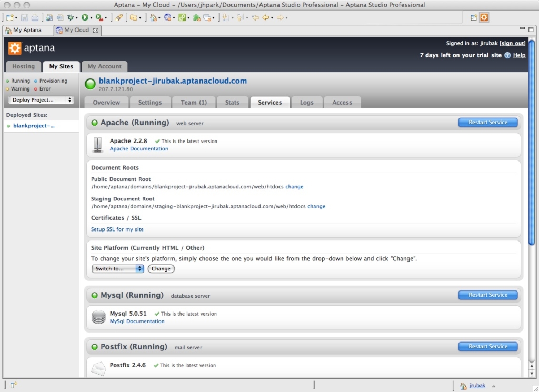Switch to the Settings tab
This screenshot has height=392, width=539.
point(150,103)
